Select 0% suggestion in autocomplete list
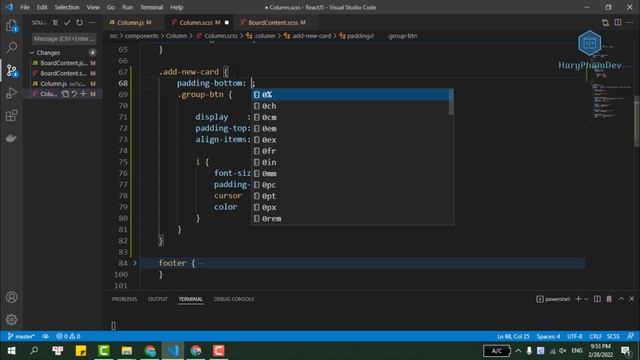Viewport: 640px width, 360px height. point(351,95)
